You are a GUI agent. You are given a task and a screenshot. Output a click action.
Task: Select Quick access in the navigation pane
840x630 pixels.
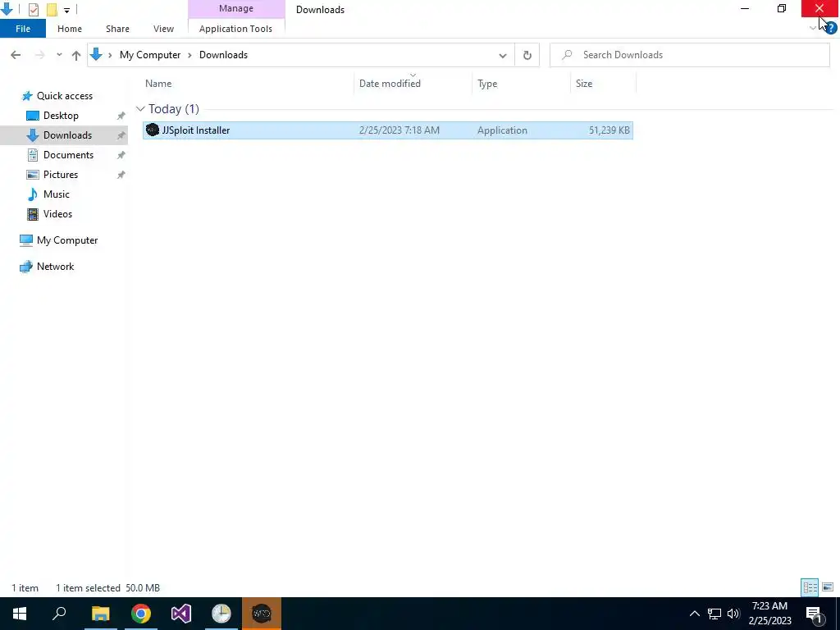pos(64,96)
